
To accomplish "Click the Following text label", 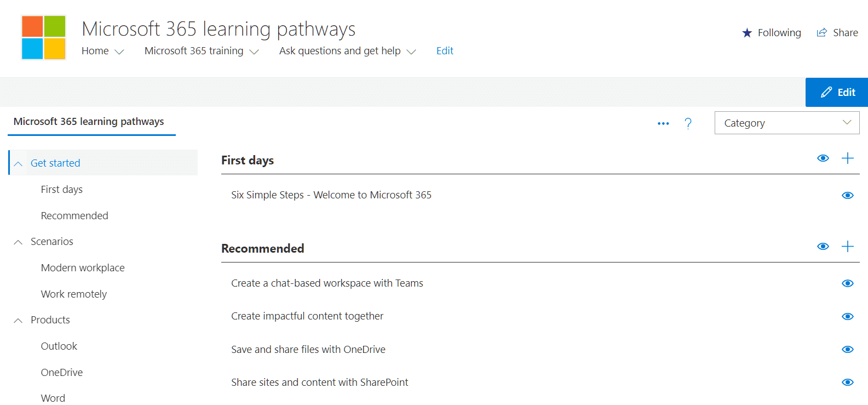I will [x=779, y=33].
